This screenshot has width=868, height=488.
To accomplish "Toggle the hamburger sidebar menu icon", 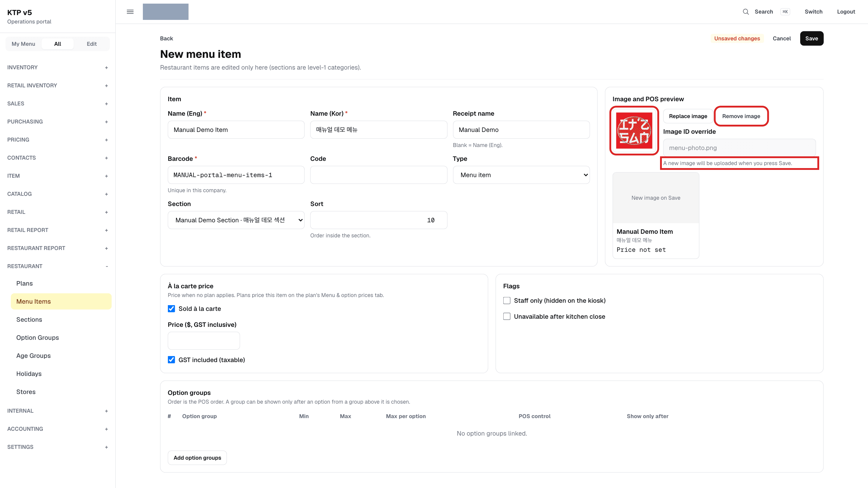I will (130, 12).
